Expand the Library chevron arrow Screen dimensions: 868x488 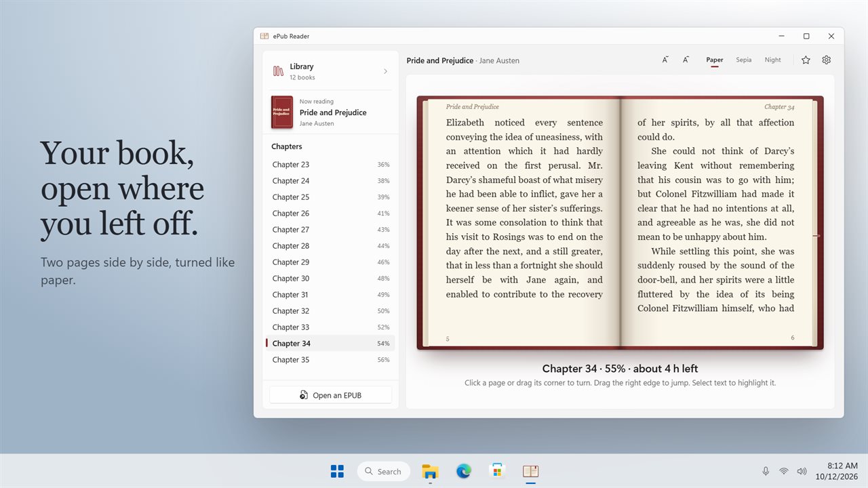(x=385, y=71)
